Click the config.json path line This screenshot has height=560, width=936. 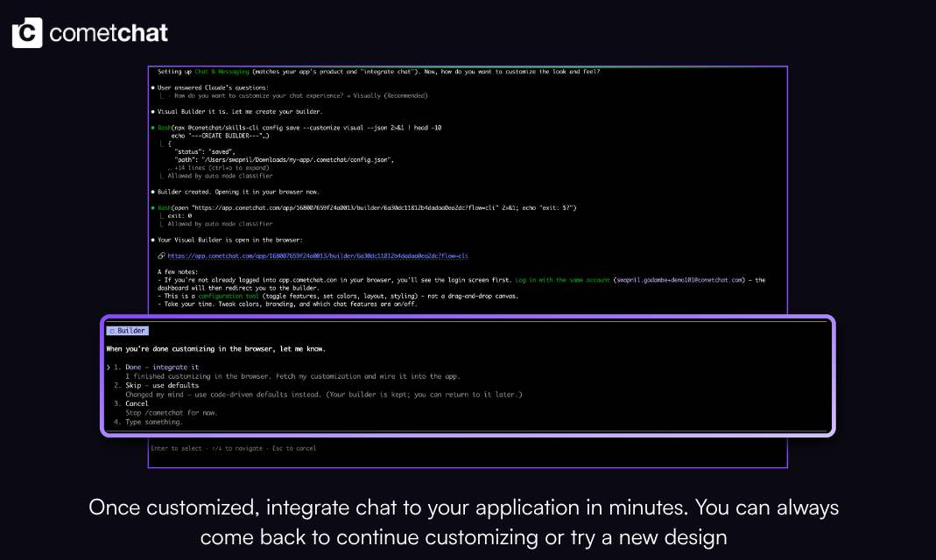pyautogui.click(x=285, y=160)
